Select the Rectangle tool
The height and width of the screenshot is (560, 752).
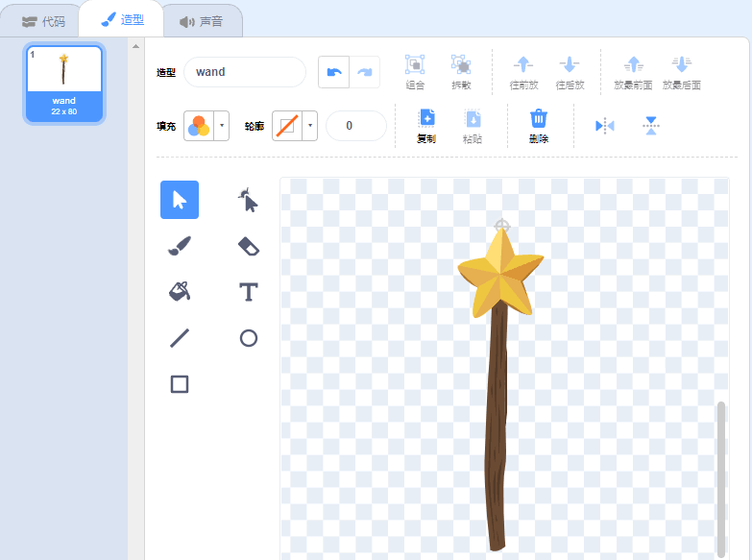[180, 384]
